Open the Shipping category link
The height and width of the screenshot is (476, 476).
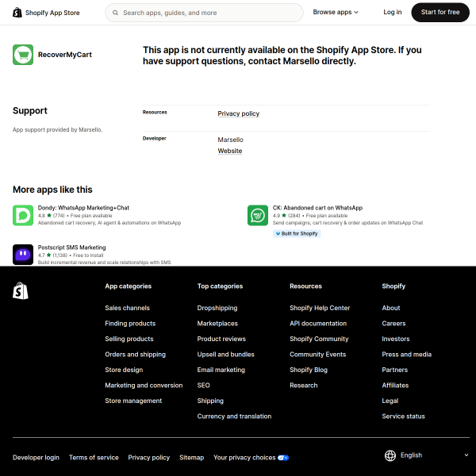(x=210, y=401)
